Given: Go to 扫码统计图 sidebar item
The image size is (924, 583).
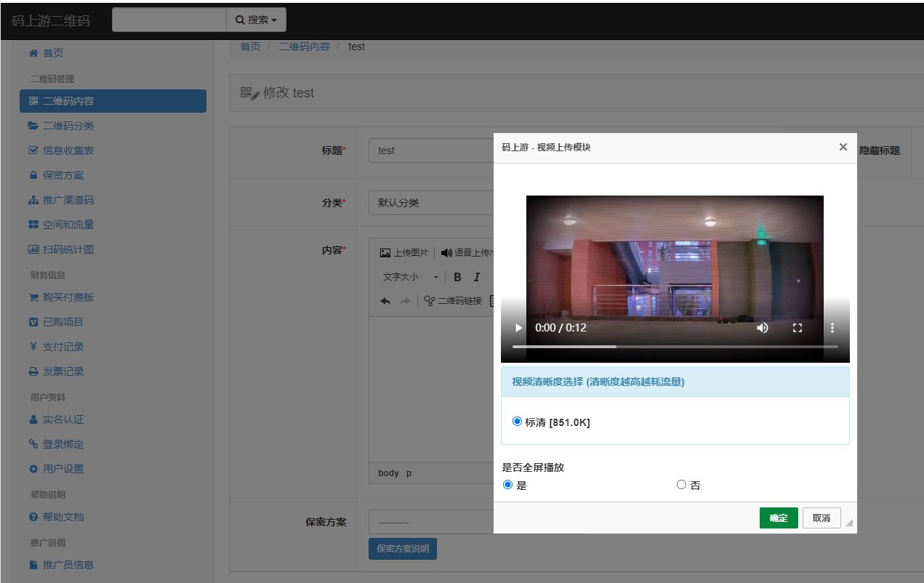Looking at the screenshot, I should pyautogui.click(x=68, y=249).
